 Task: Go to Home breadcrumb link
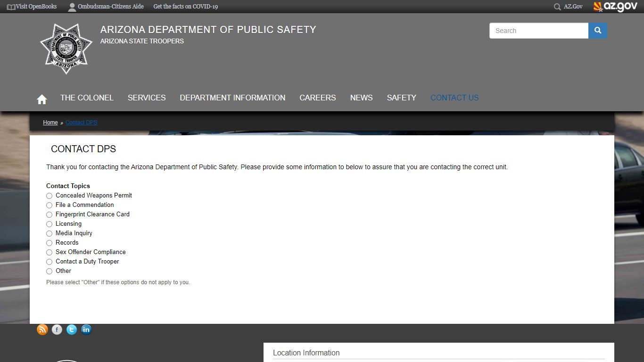[50, 123]
